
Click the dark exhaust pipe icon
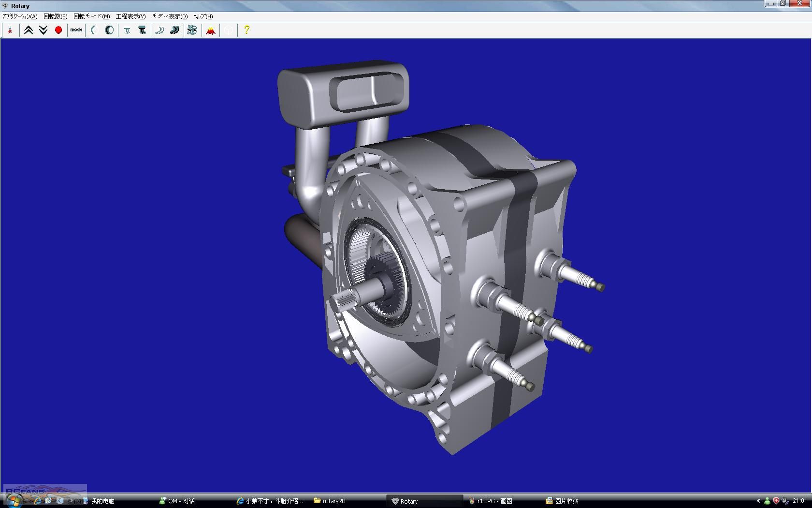(x=174, y=30)
